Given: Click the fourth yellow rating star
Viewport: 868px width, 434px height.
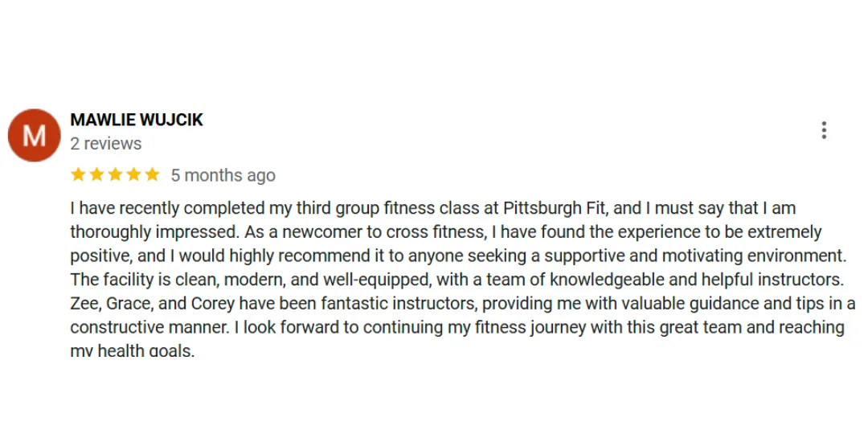Looking at the screenshot, I should point(133,175).
